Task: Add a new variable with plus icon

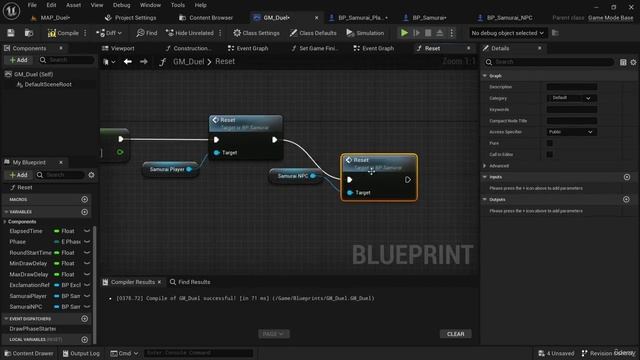Action: [84, 212]
